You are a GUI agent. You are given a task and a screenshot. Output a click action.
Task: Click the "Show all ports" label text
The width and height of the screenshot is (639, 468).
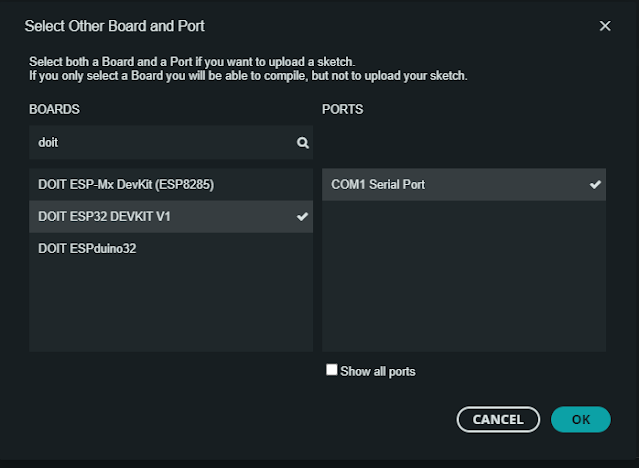pos(377,371)
